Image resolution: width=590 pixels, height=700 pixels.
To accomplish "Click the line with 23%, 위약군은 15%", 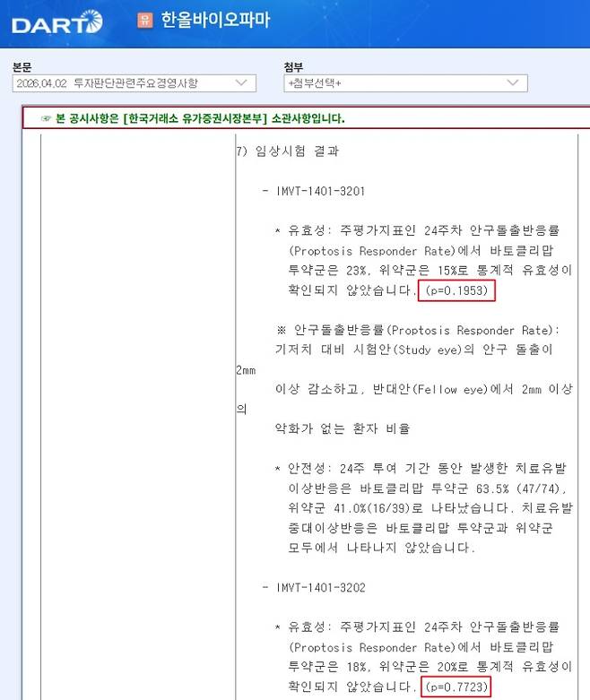I will point(429,270).
